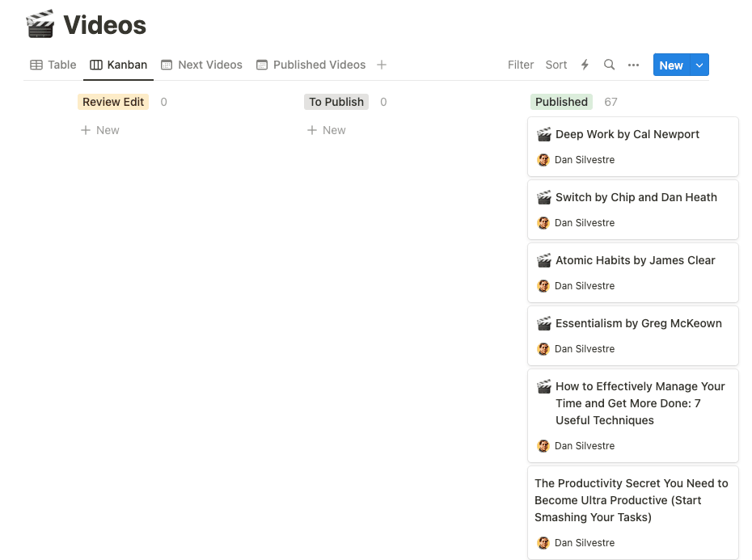Add new card under Review Edit
Image resolution: width=752 pixels, height=560 pixels.
click(x=99, y=130)
